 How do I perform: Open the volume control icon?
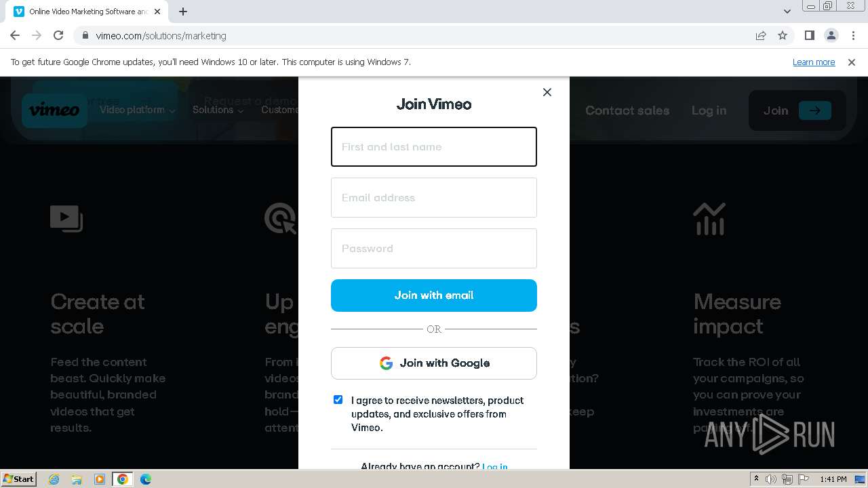[771, 479]
